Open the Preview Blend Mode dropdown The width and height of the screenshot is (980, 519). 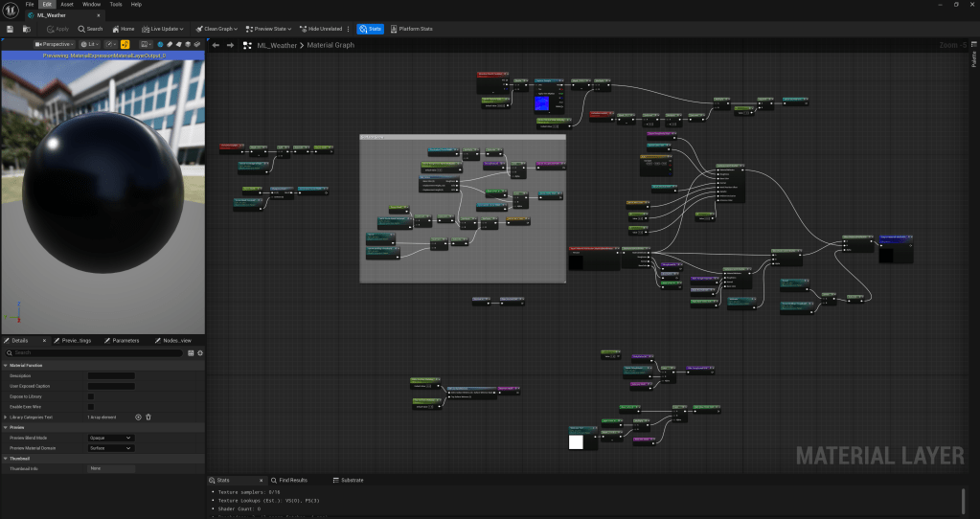click(110, 438)
